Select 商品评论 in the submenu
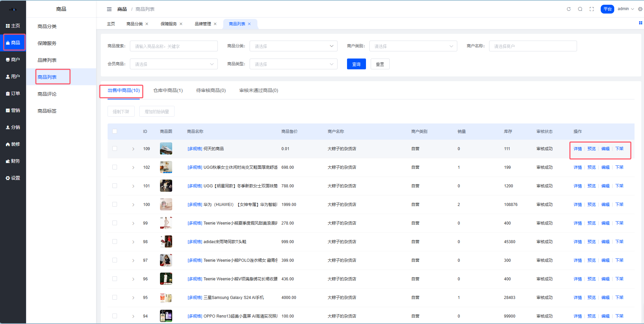The width and height of the screenshot is (644, 324). 47,94
